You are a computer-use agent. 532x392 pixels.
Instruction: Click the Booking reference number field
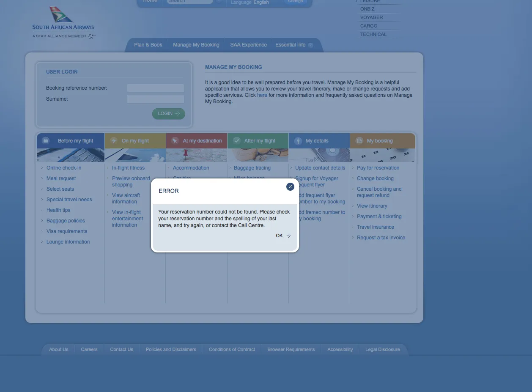click(156, 88)
